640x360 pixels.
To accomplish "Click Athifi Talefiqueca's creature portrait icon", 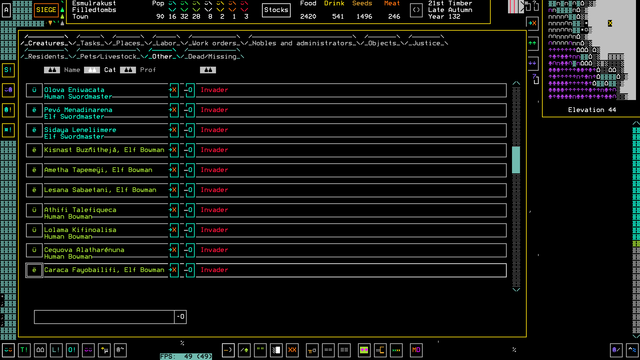I will tap(34, 210).
